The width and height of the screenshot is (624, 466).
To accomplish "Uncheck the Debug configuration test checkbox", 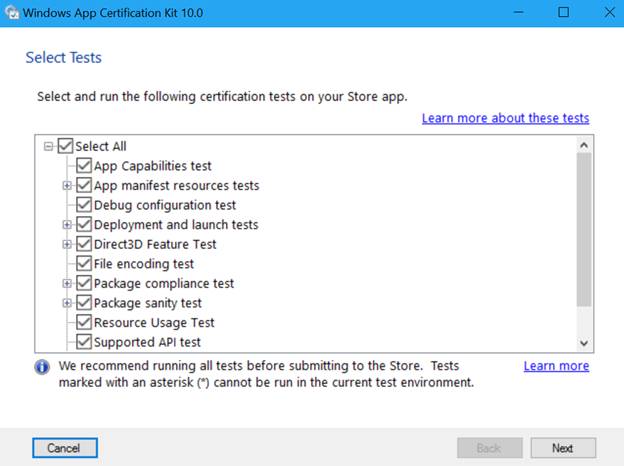I will 84,205.
